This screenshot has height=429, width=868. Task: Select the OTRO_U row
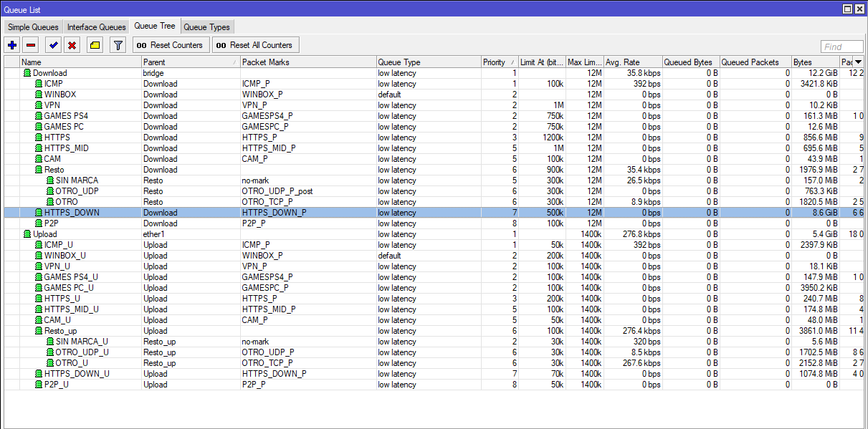tap(433, 363)
